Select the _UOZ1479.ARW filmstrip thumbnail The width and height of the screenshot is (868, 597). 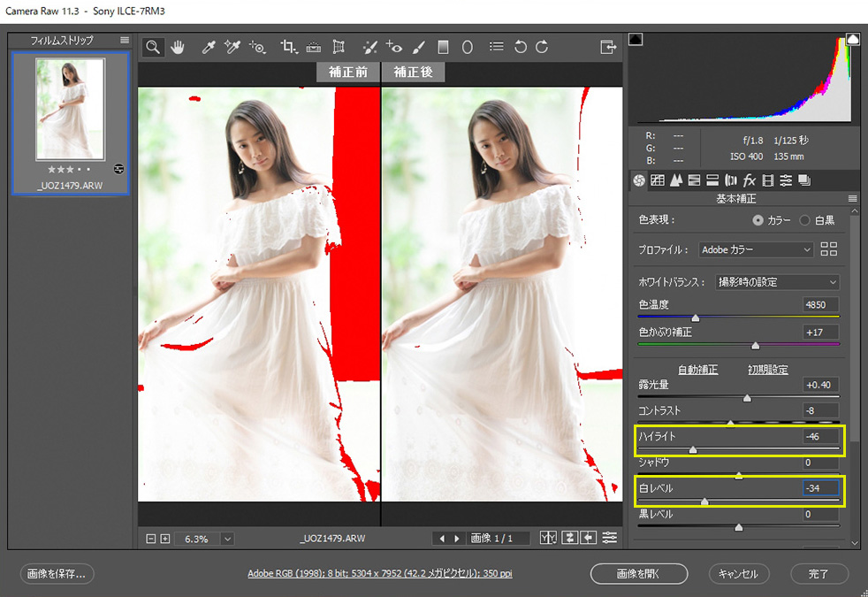coord(70,109)
